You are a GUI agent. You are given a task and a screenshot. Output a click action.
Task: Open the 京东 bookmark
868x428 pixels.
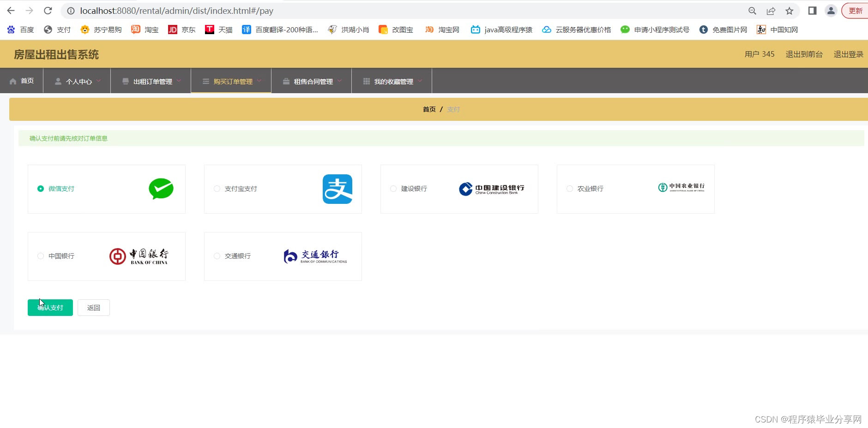[182, 30]
